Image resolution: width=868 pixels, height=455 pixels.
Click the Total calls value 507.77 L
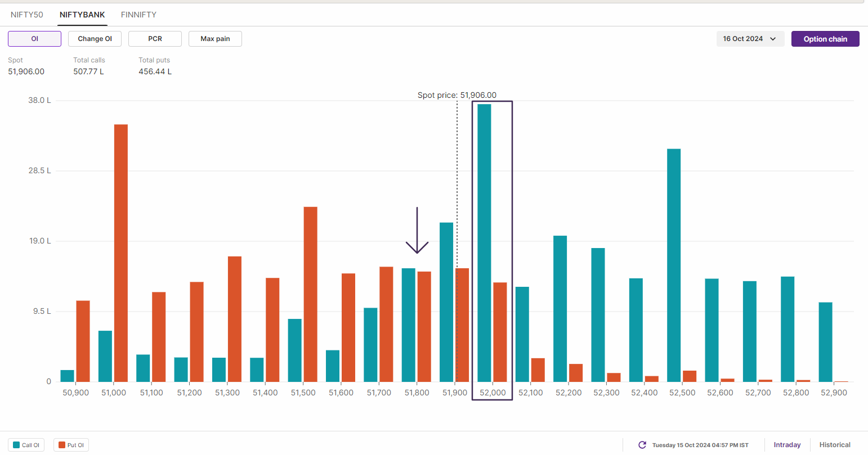coord(88,71)
